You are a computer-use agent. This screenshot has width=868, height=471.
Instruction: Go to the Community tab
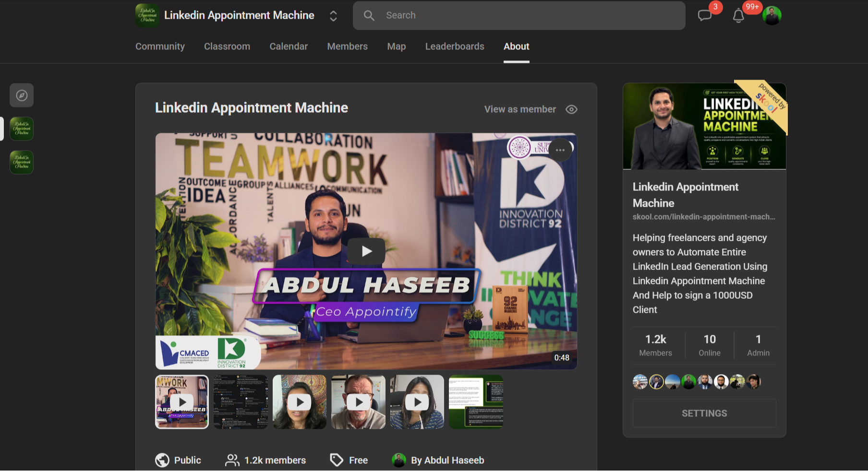[160, 47]
